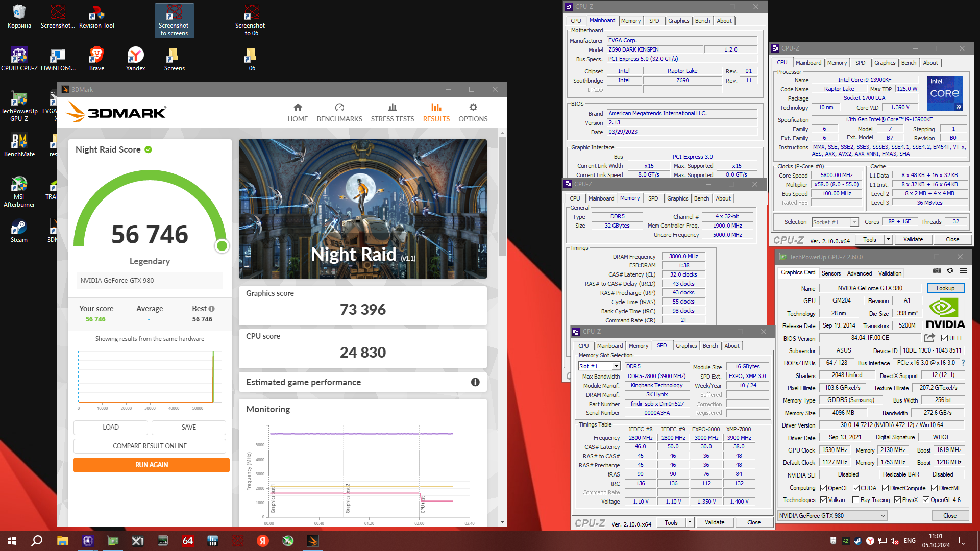The width and height of the screenshot is (980, 551).
Task: Toggle the OpenGL 4.6 checkbox in GPU-Z
Action: pos(926,500)
